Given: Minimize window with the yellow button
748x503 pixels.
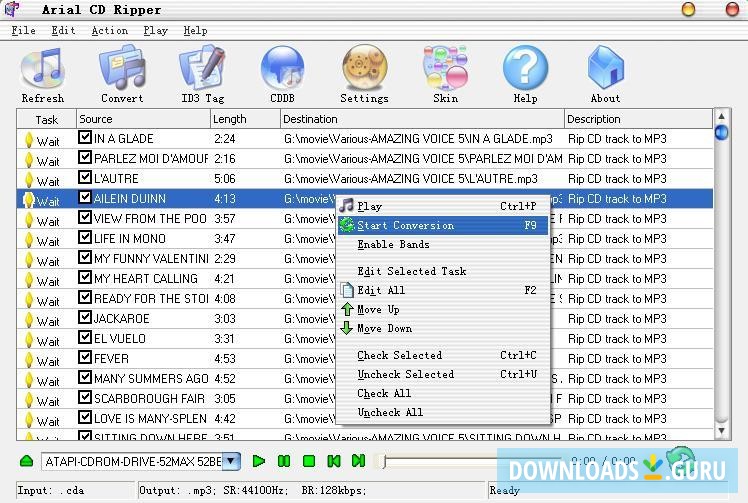Looking at the screenshot, I should coord(688,9).
